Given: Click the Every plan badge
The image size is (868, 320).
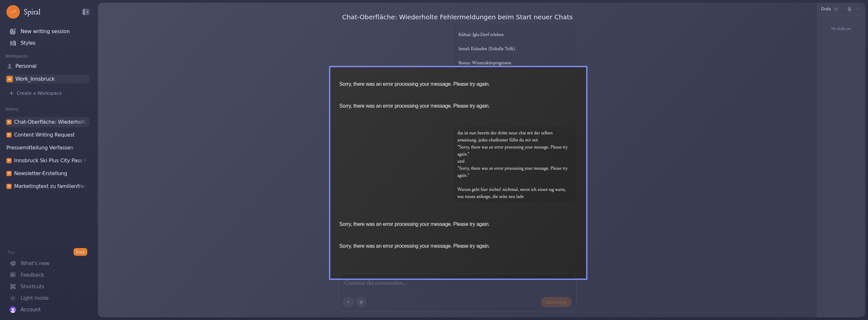Looking at the screenshot, I should pos(80,252).
